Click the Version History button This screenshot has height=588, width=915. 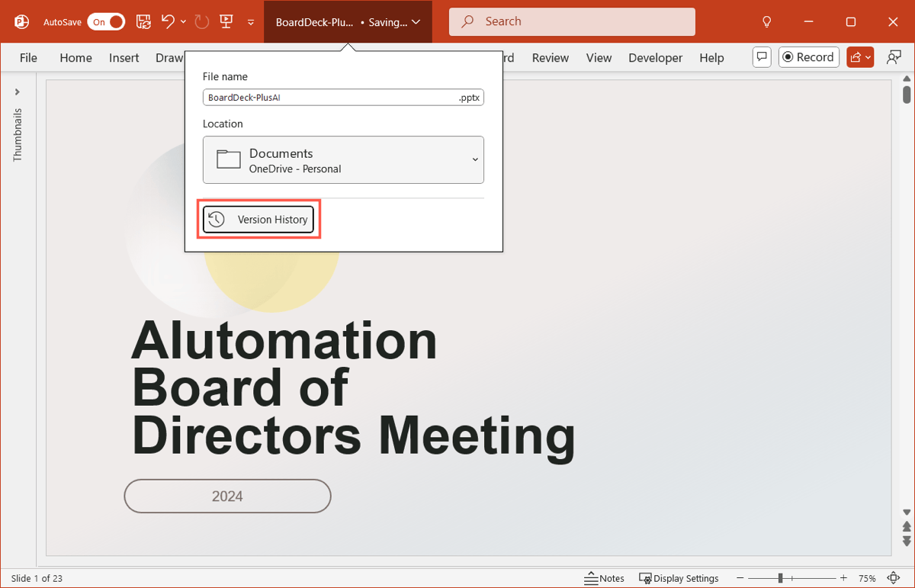(258, 220)
